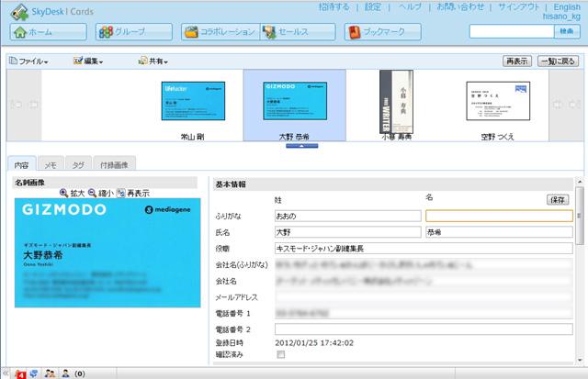Click the hisano_kg username text
Viewport: 588px width, 379px height.
point(561,17)
